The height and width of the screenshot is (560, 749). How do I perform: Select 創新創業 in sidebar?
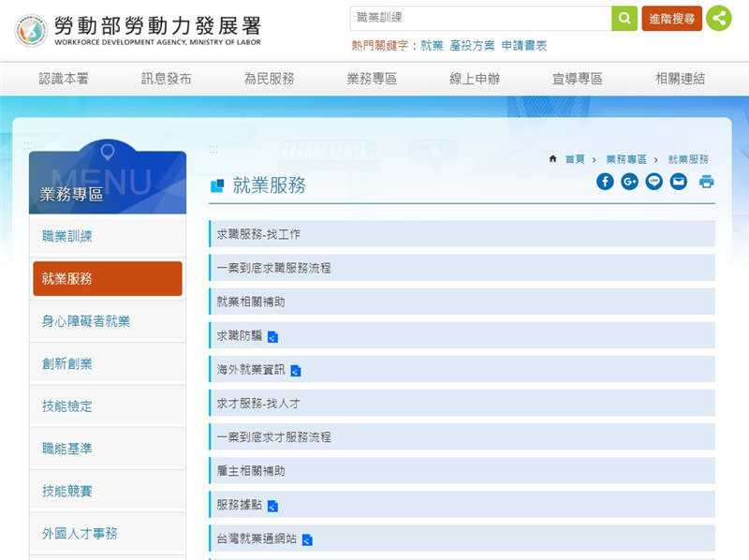tap(108, 363)
